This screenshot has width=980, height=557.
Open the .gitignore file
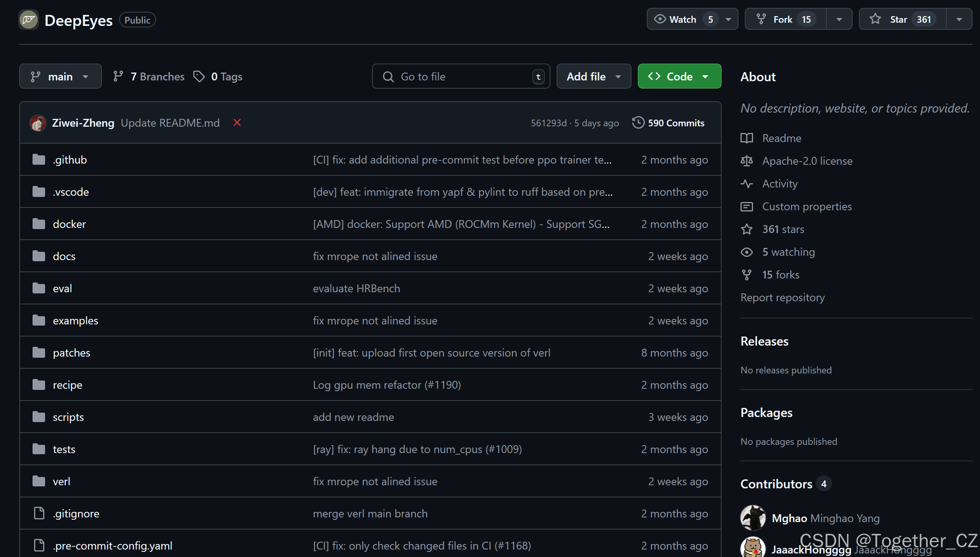(76, 513)
